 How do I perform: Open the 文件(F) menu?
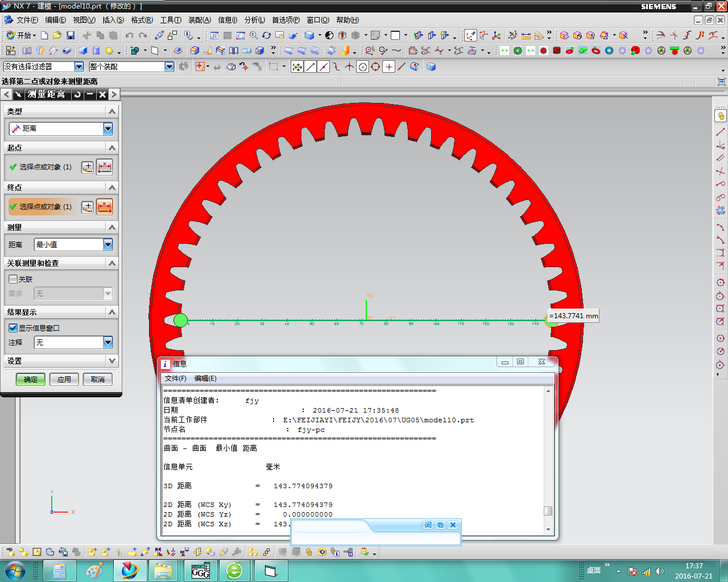pyautogui.click(x=27, y=20)
